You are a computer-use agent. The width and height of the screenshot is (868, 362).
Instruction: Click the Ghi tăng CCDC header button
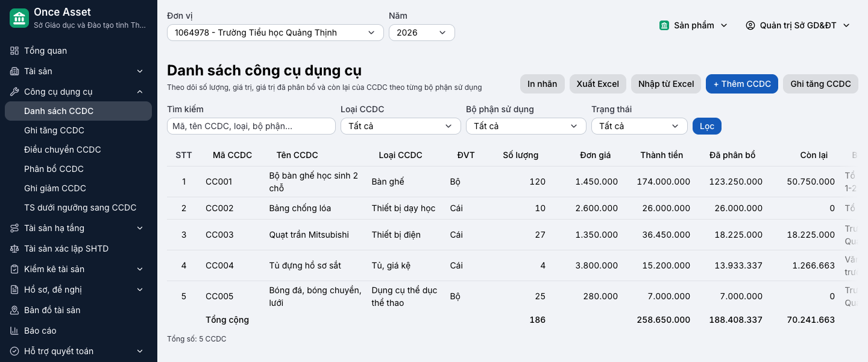coord(820,84)
